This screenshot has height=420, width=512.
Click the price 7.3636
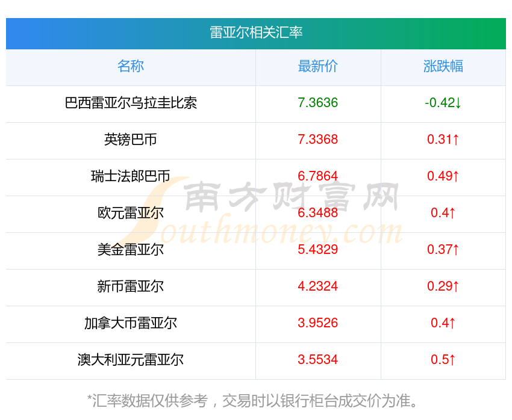[x=317, y=103]
